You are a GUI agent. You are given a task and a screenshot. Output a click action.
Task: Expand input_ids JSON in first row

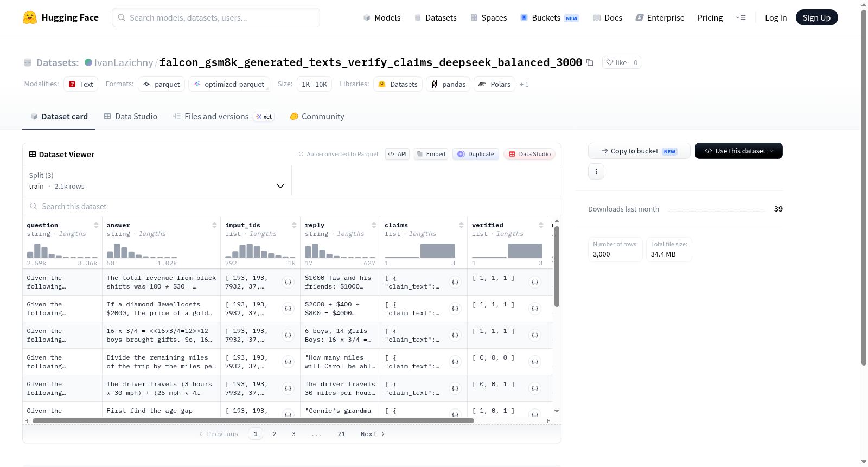click(288, 282)
